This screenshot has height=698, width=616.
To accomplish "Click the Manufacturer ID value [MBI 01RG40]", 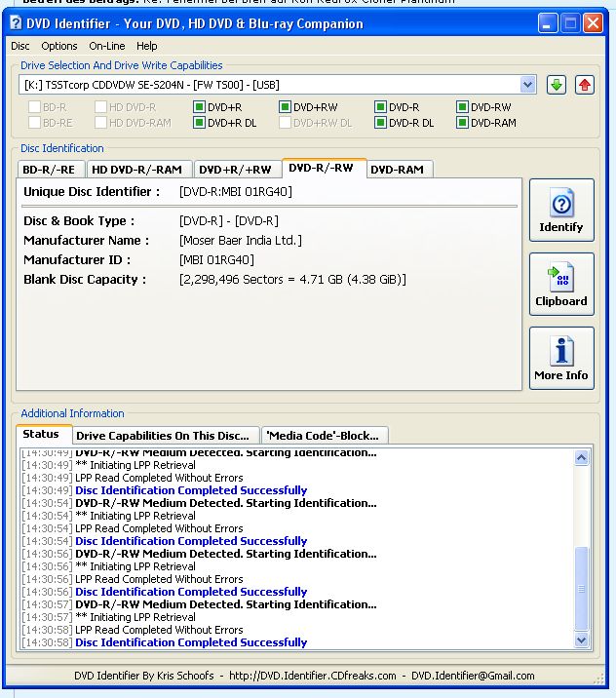I will (216, 260).
